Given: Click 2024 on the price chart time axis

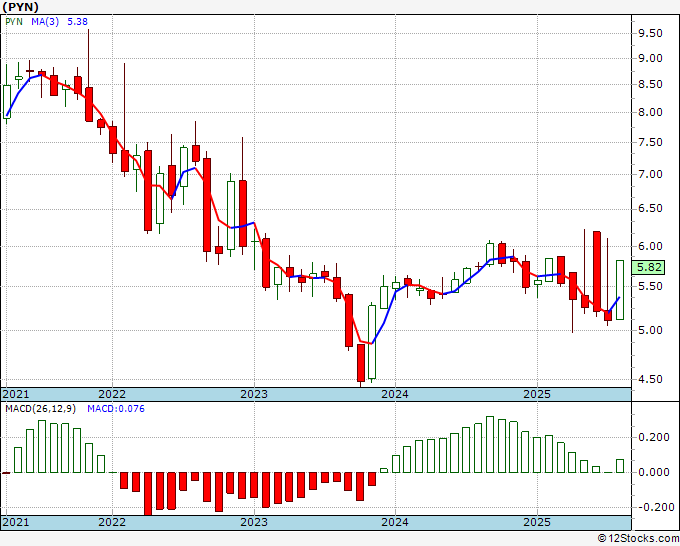Looking at the screenshot, I should [x=395, y=394].
